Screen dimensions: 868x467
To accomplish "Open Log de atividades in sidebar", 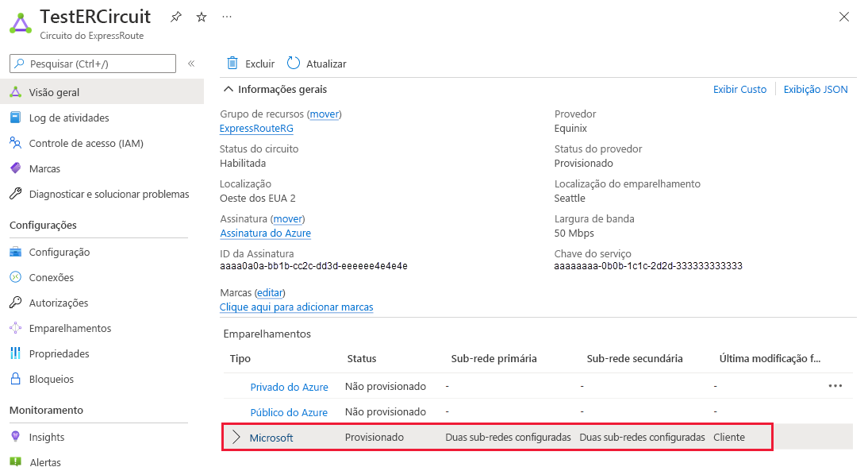I will point(69,118).
